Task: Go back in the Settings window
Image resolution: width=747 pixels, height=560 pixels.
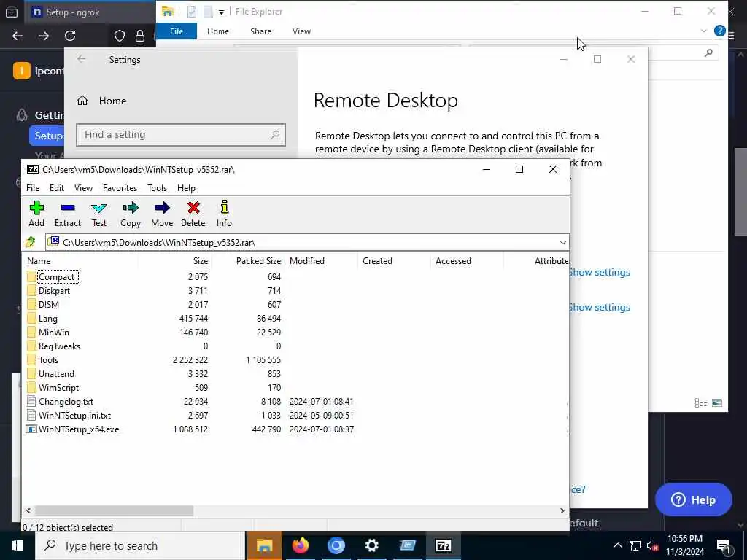Action: pyautogui.click(x=82, y=59)
